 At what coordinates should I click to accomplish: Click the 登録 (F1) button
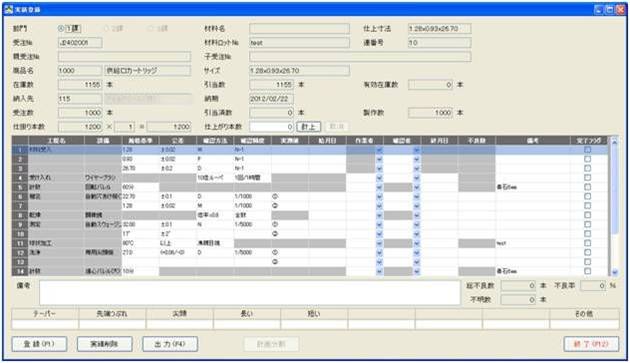[x=39, y=344]
